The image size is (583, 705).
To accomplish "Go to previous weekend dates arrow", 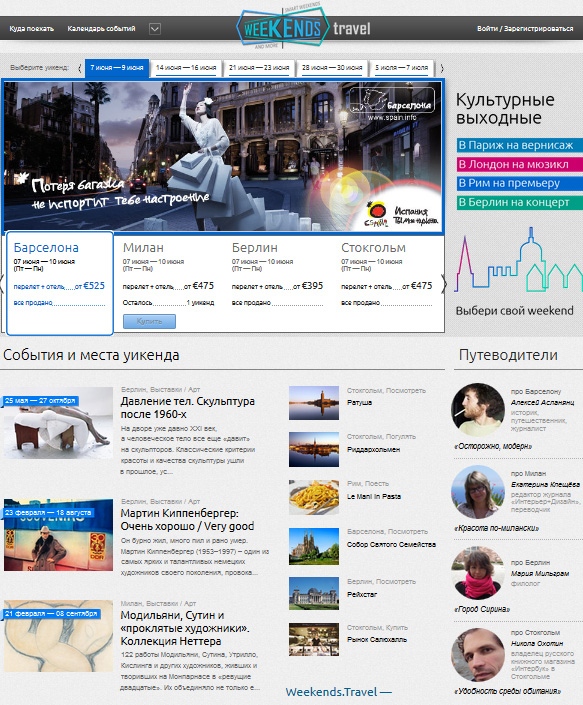I will pyautogui.click(x=80, y=68).
